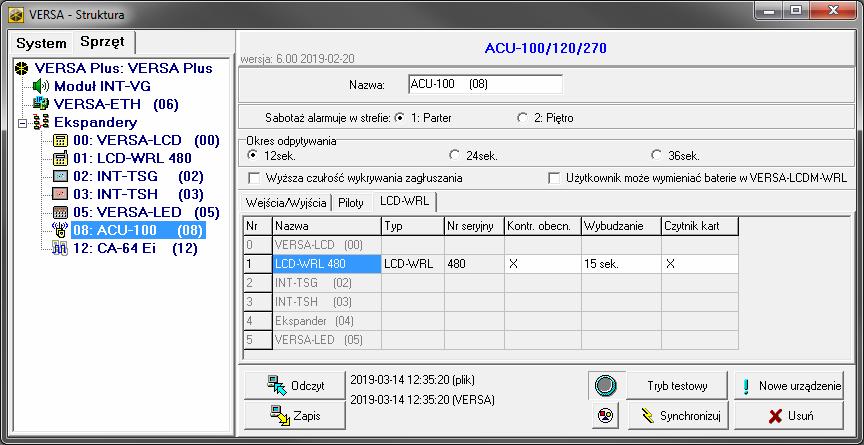The width and height of the screenshot is (864, 445).
Task: Select 01: LCD-WRL 480 tree item
Action: [132, 159]
